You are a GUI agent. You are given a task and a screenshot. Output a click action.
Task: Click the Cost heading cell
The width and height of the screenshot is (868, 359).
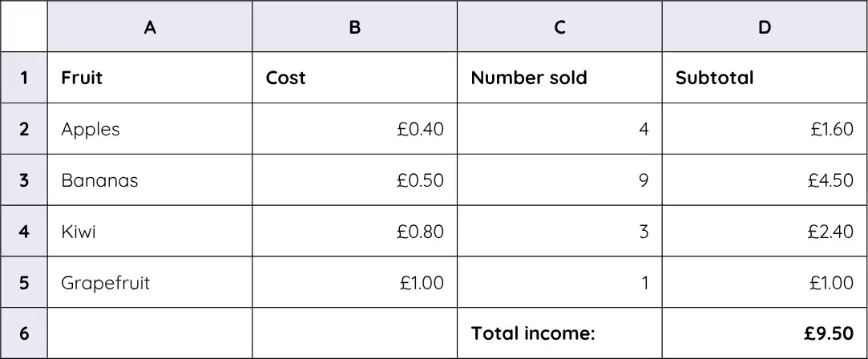tap(355, 78)
